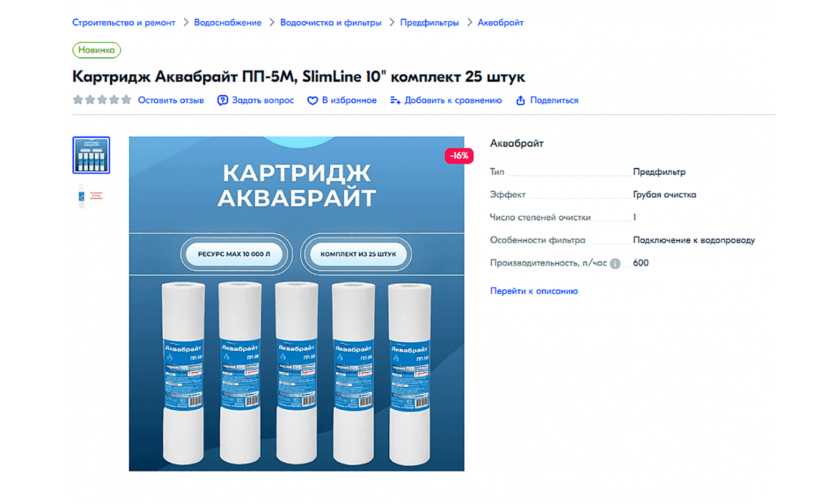Open the main cartridge product image

tap(296, 304)
